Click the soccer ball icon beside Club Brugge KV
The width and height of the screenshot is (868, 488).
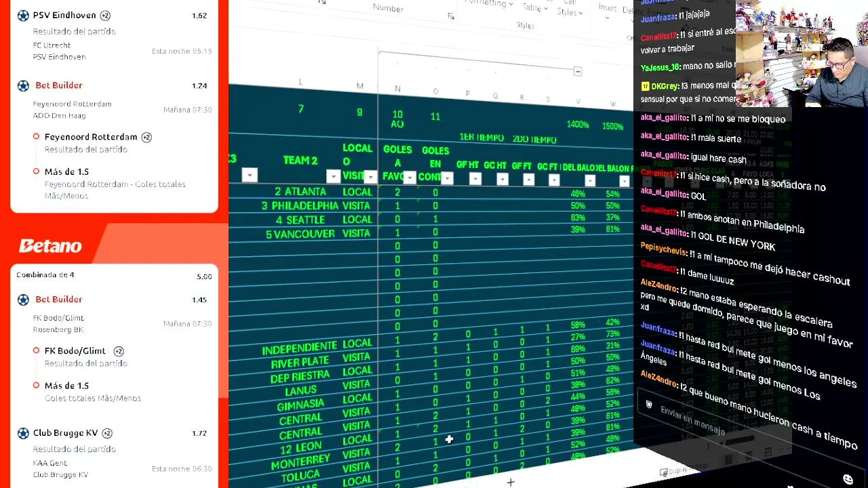point(23,433)
